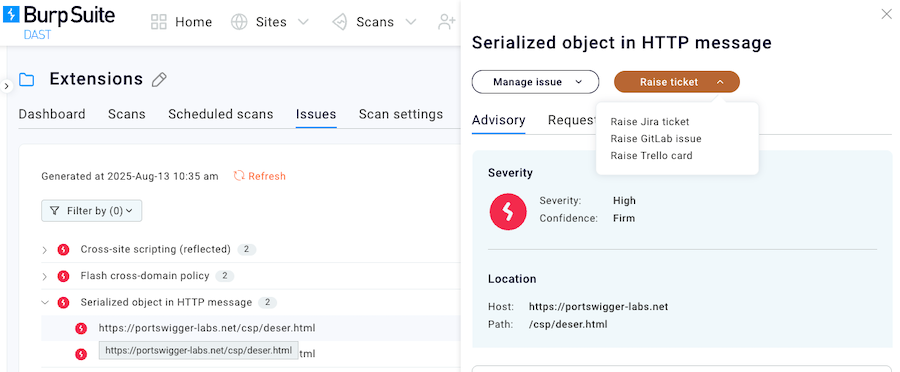900x372 pixels.
Task: Select Raise GitLab issue
Action: click(x=655, y=138)
